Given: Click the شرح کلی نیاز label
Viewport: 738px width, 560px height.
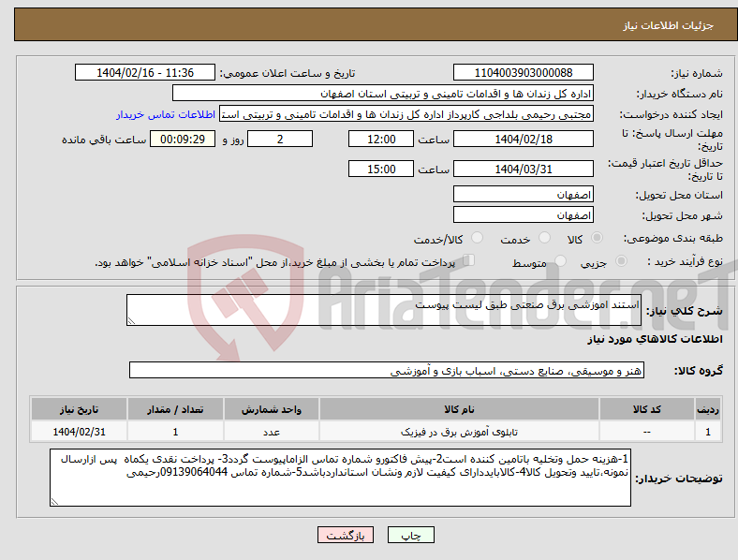Looking at the screenshot, I should (x=684, y=311).
